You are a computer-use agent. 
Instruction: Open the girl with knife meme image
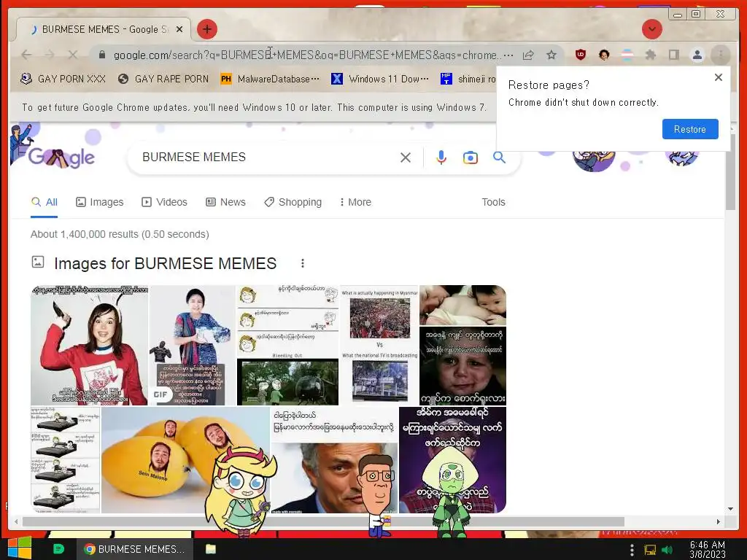[89, 345]
